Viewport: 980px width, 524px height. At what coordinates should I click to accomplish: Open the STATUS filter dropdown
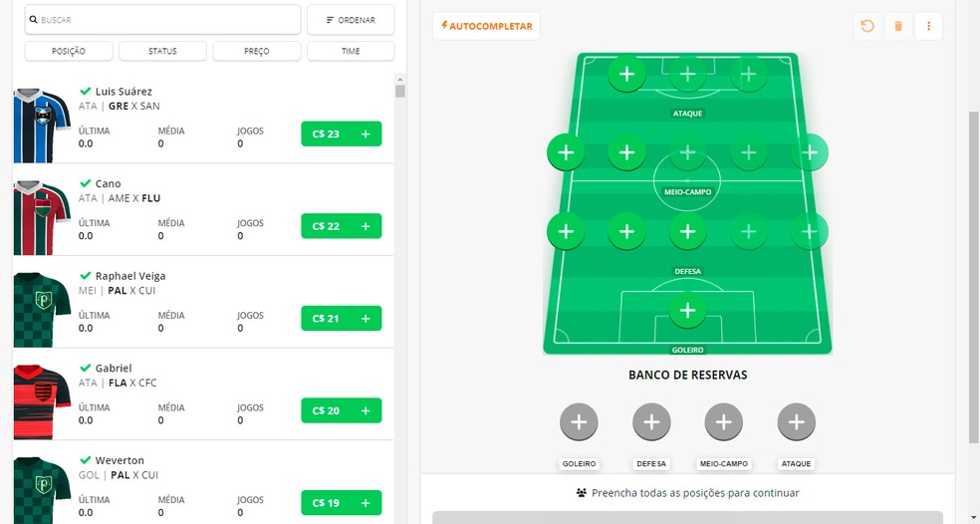[162, 51]
